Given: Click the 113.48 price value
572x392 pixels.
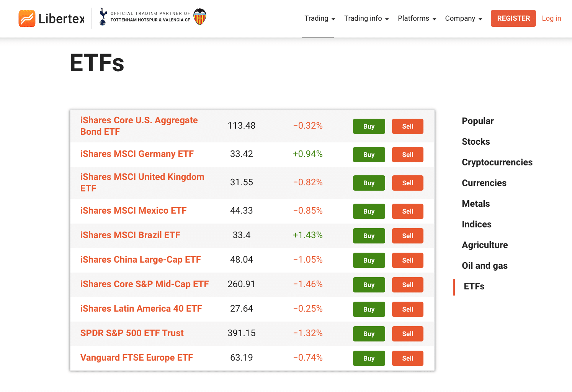Looking at the screenshot, I should click(242, 126).
